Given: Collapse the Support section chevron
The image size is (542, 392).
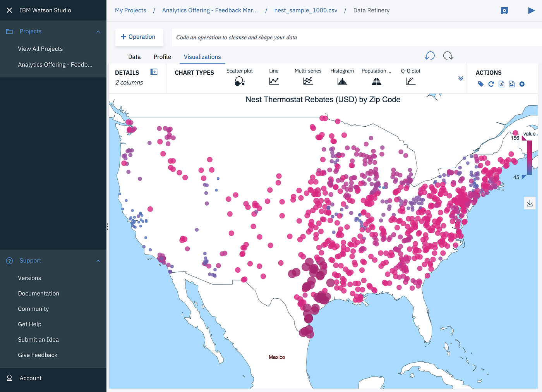Looking at the screenshot, I should [x=98, y=261].
